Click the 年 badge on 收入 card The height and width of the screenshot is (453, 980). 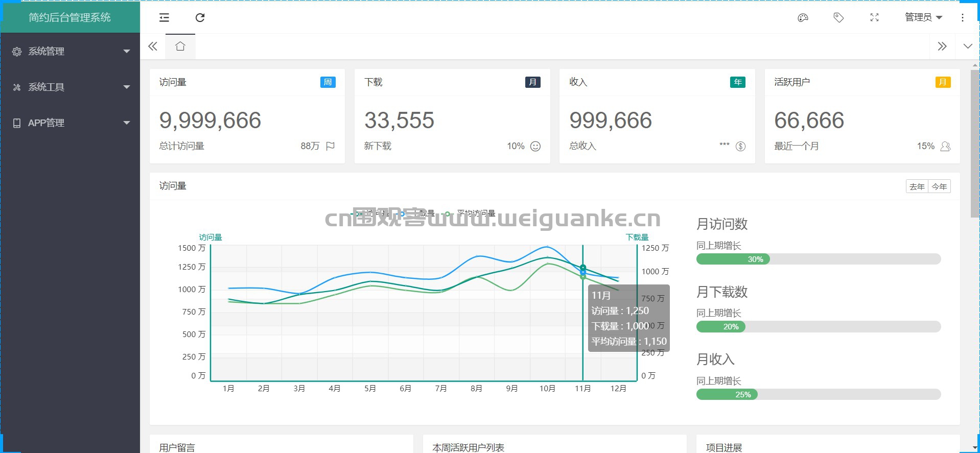pos(738,82)
